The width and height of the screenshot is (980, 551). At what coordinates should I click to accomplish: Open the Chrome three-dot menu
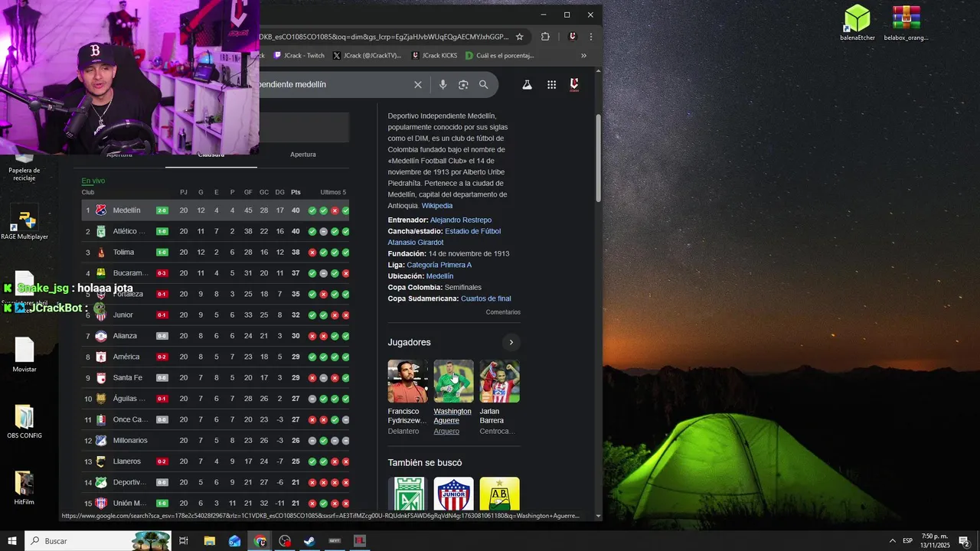pos(590,37)
